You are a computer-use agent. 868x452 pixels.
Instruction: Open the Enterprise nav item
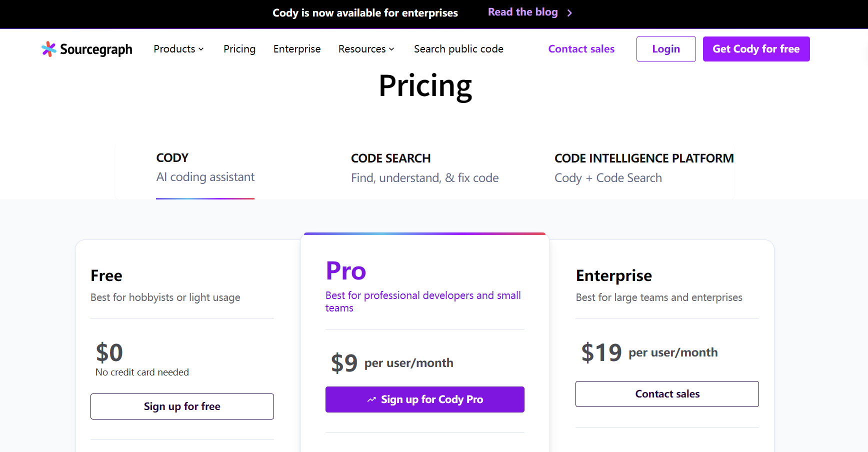click(x=297, y=49)
